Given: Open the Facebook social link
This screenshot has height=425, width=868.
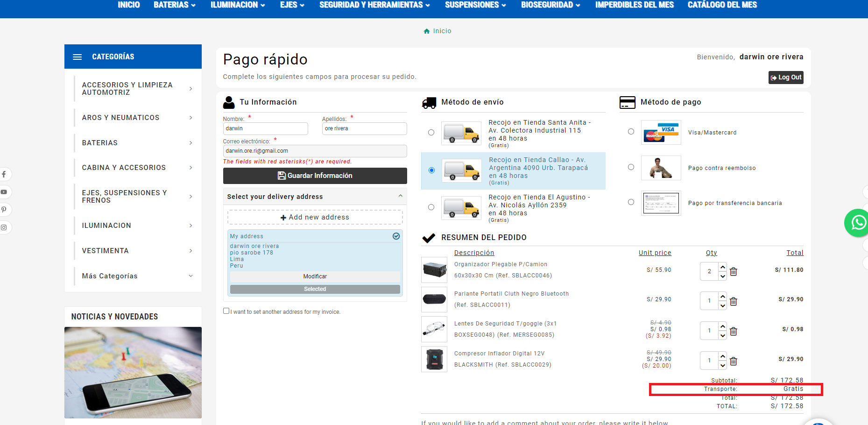Looking at the screenshot, I should pos(4,174).
